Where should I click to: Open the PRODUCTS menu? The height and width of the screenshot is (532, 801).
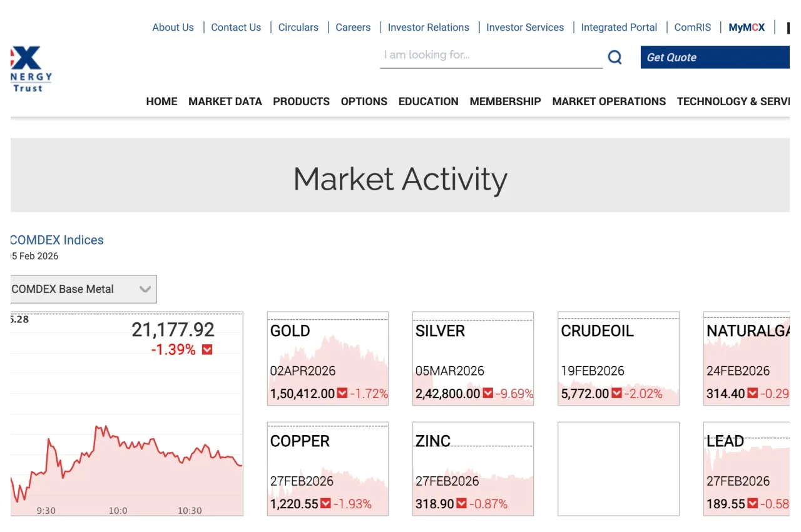[x=301, y=101]
